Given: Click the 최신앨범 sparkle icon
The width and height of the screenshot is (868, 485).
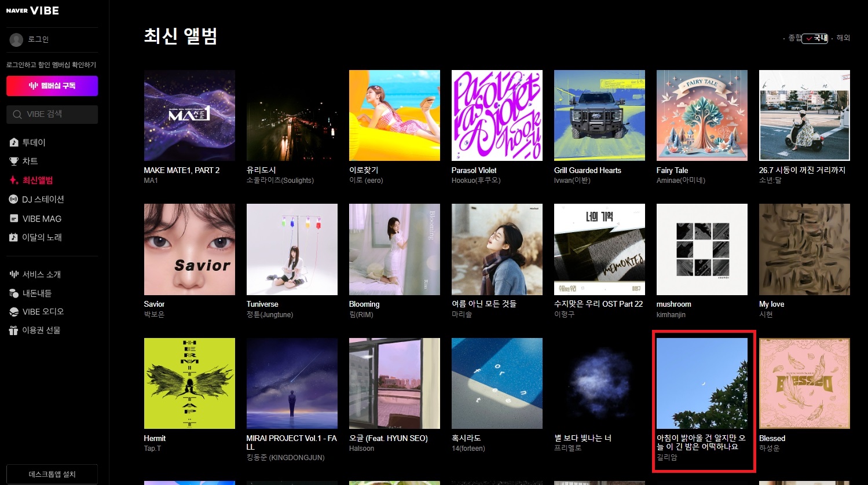Looking at the screenshot, I should tap(14, 181).
